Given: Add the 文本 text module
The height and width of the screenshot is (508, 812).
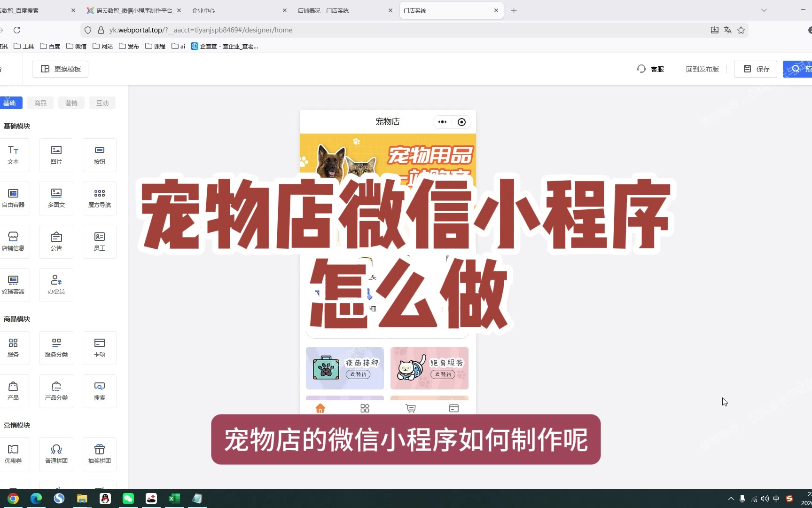Looking at the screenshot, I should coord(13,155).
